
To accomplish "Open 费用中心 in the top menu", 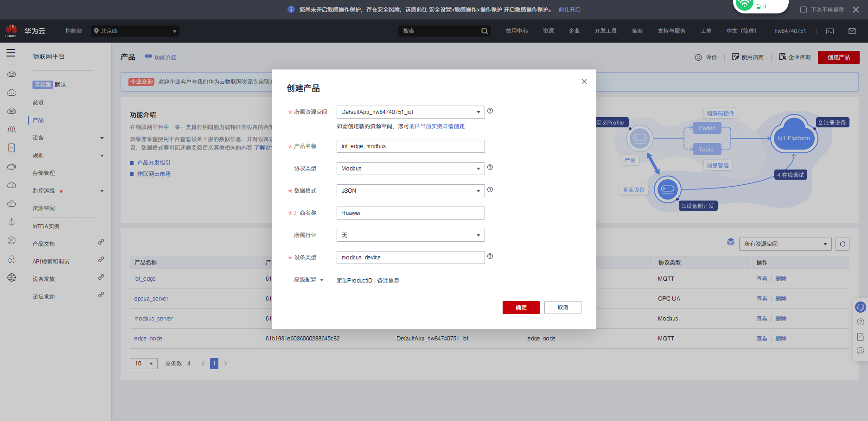I will [517, 31].
